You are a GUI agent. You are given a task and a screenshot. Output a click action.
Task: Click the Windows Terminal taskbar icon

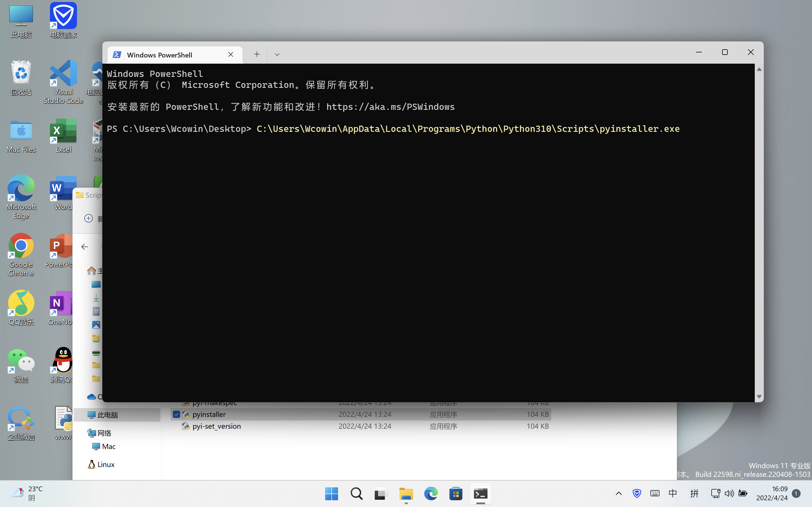[x=480, y=493]
